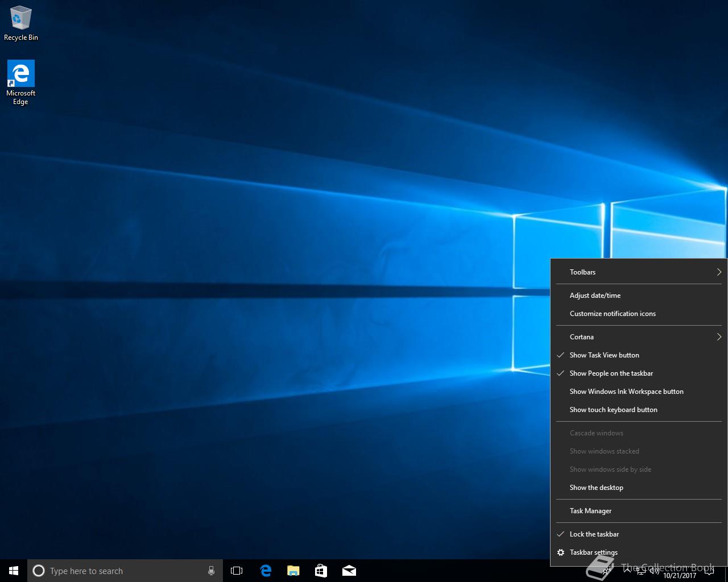Click the volume speaker tray icon

(655, 571)
